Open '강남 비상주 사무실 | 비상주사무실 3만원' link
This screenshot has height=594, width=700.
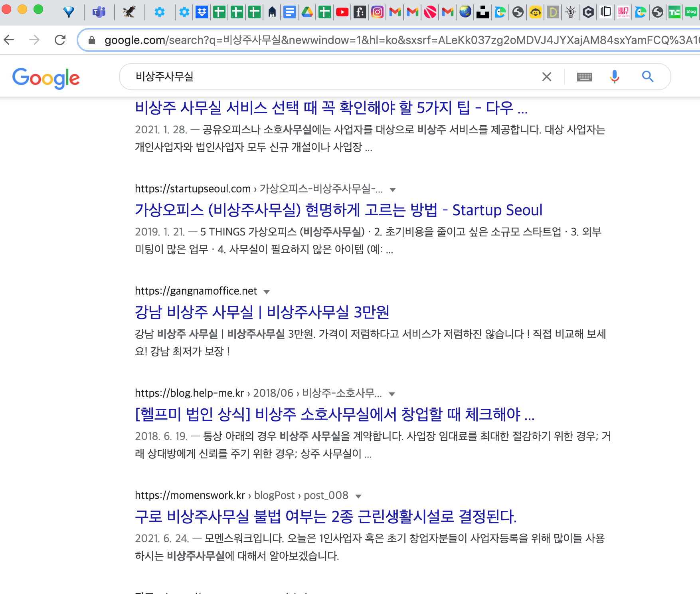tap(262, 312)
